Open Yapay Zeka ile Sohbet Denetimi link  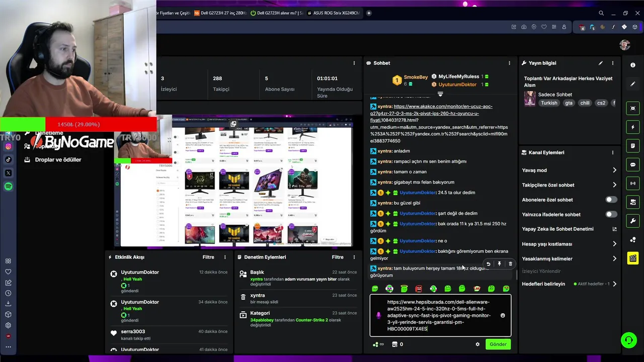[569, 229]
